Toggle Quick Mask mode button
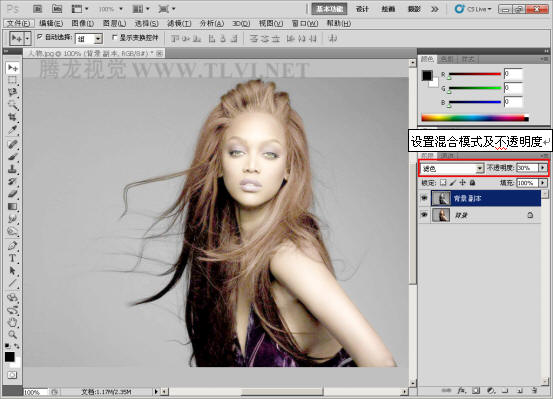 (x=12, y=375)
